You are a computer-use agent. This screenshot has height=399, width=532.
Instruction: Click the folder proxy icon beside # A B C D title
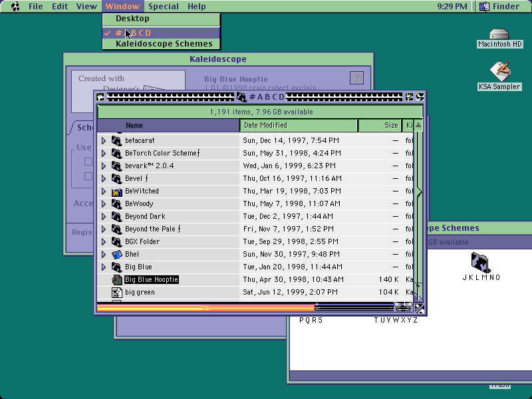241,97
